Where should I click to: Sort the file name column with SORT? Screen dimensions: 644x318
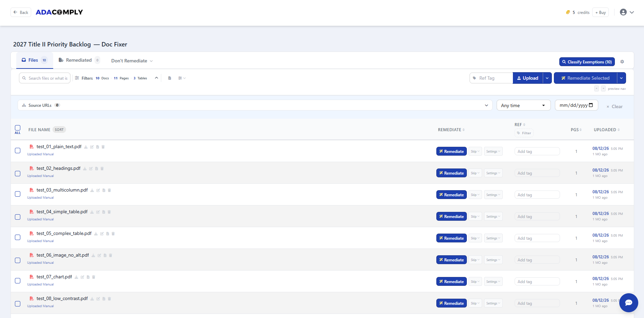point(59,130)
